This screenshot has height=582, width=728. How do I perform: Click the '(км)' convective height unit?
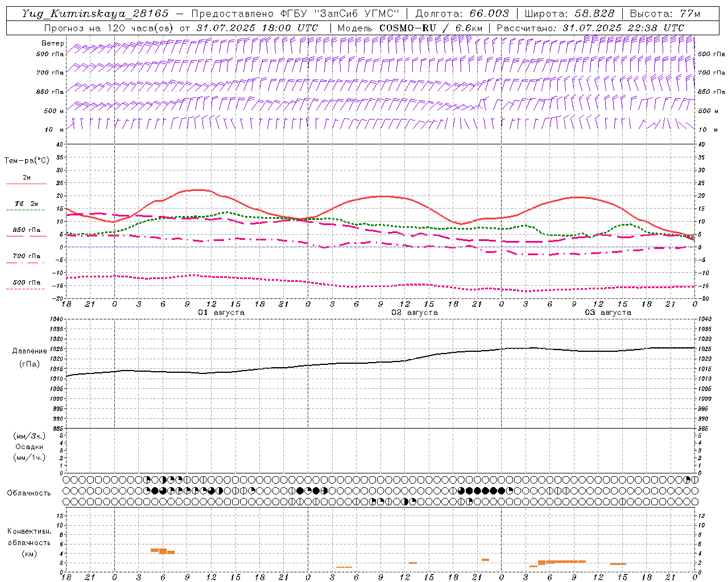click(x=29, y=554)
